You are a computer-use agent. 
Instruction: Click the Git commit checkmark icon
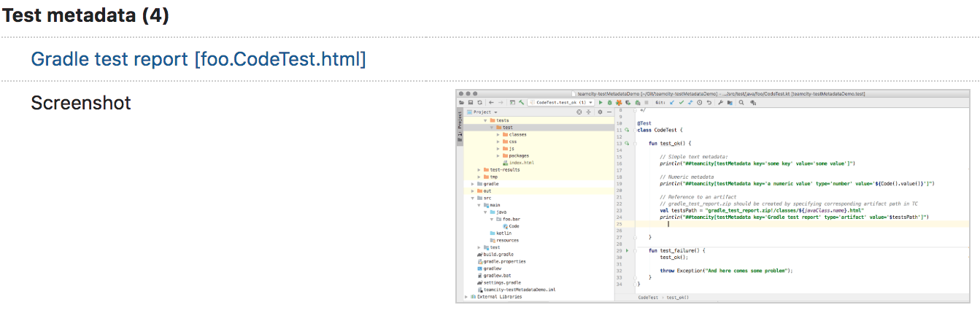tap(681, 103)
